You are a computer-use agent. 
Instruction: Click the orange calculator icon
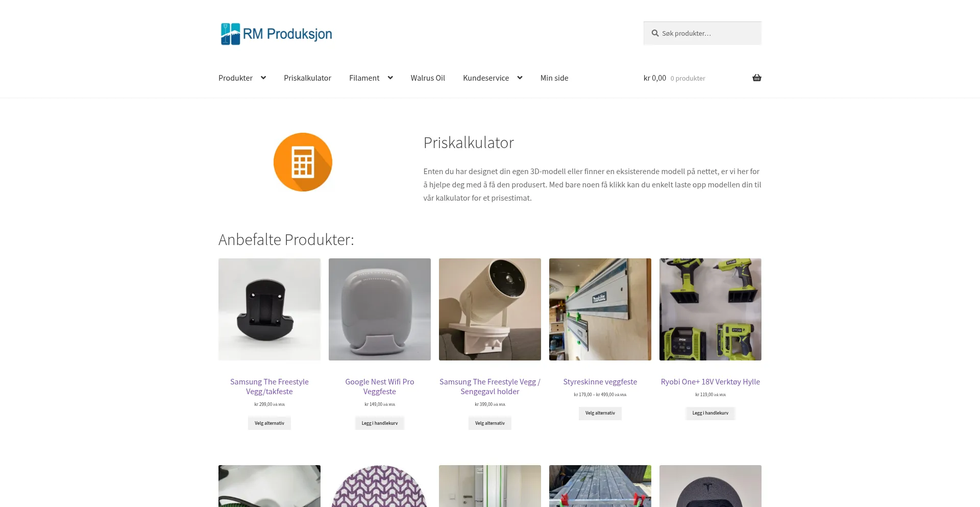[x=303, y=162]
